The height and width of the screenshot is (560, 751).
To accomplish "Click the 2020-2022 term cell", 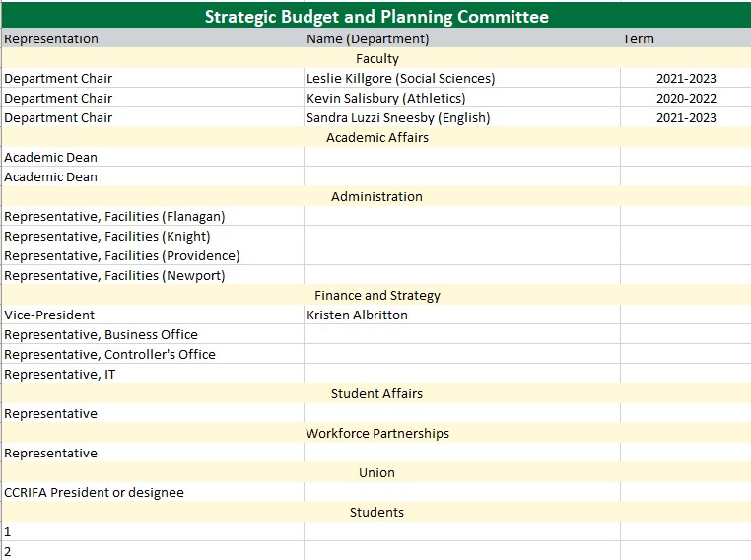I will [x=685, y=99].
